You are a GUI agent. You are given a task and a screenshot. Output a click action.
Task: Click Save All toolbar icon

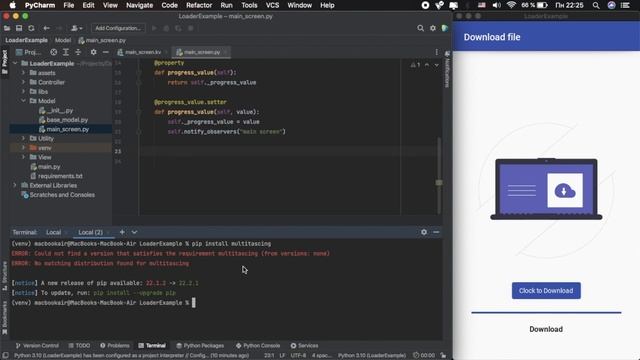coord(19,28)
